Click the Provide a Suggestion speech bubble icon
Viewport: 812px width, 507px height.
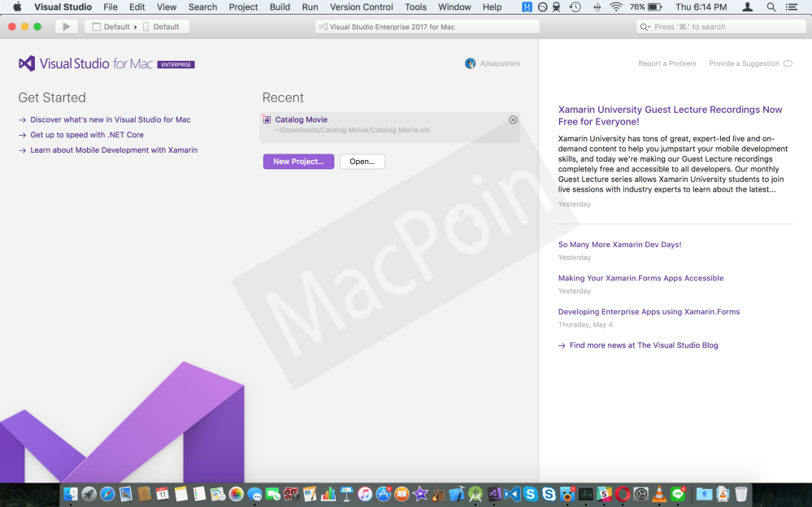pos(788,63)
